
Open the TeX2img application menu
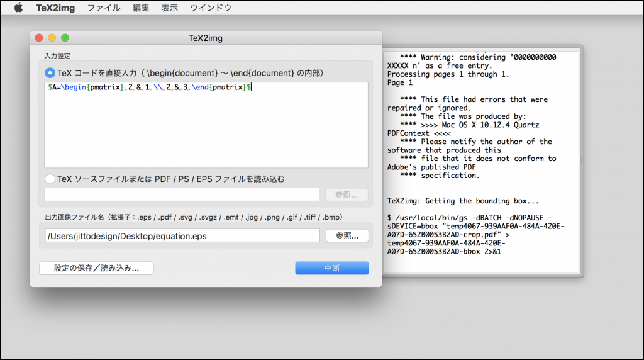click(55, 8)
